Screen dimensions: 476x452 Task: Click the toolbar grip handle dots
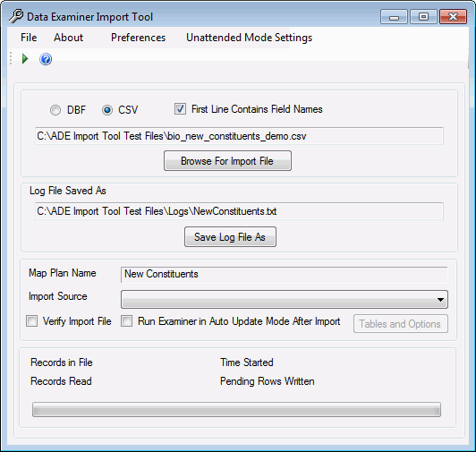click(11, 58)
